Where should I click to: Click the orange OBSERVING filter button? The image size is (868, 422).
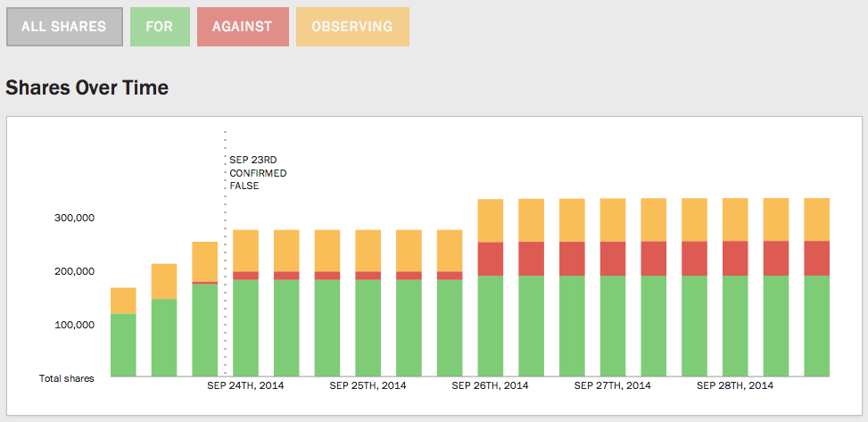click(x=352, y=27)
